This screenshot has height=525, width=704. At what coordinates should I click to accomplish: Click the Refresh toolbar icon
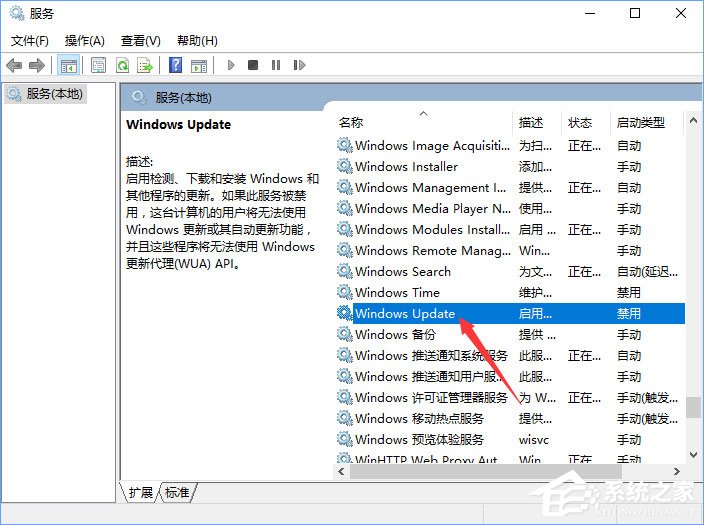coord(122,66)
